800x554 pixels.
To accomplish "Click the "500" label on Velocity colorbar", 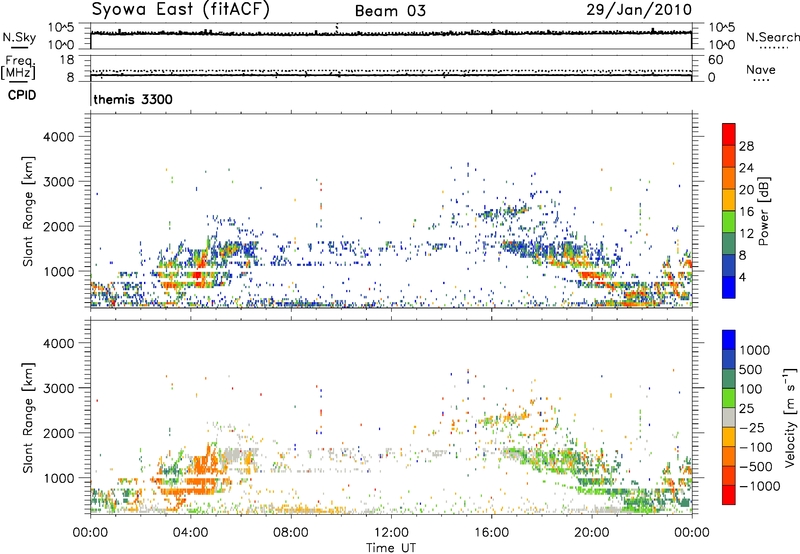I will [x=751, y=370].
